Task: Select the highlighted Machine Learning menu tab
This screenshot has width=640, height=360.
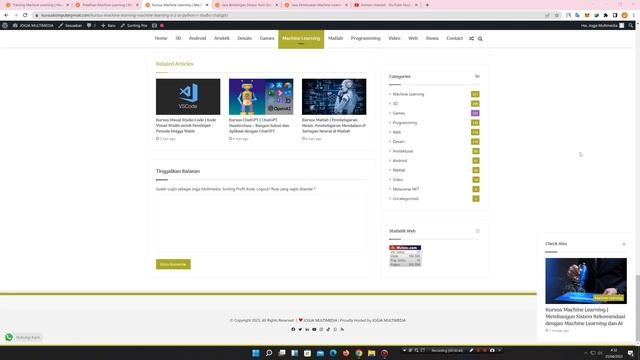Action: pyautogui.click(x=301, y=39)
